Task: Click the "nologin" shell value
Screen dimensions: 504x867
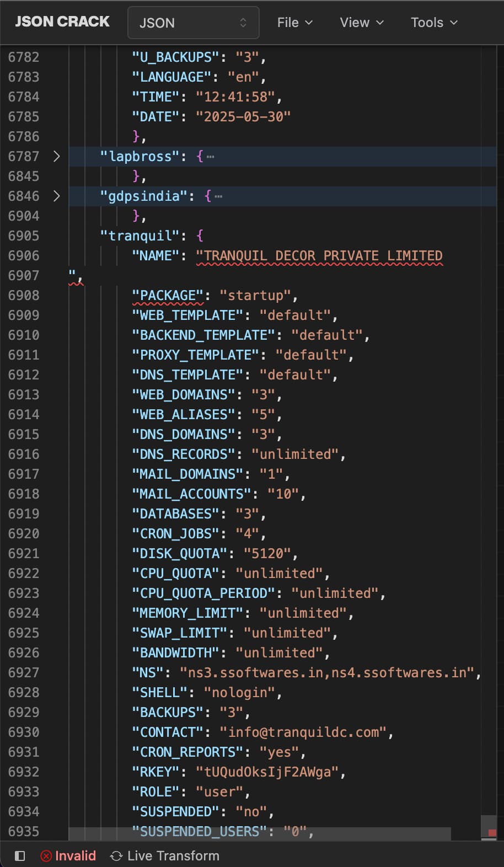Action: click(240, 692)
